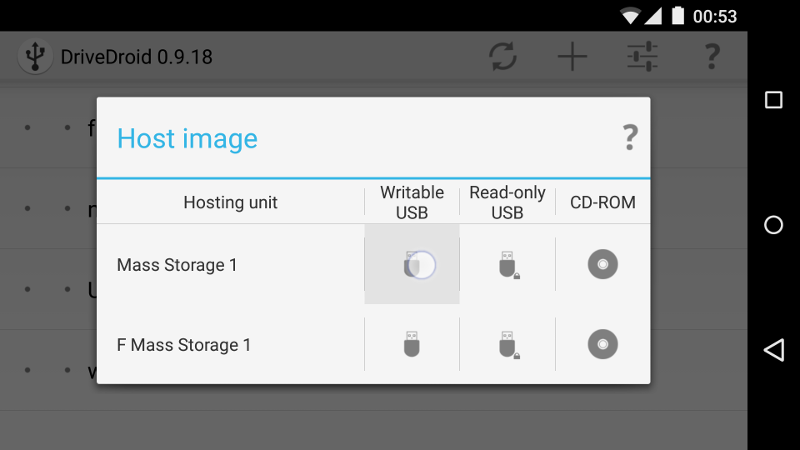The image size is (800, 450).
Task: Tap the DriveDroid USB app icon
Action: [x=35, y=56]
